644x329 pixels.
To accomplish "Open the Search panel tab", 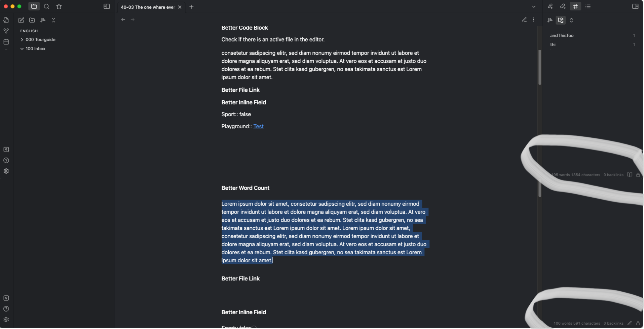I will click(x=46, y=6).
